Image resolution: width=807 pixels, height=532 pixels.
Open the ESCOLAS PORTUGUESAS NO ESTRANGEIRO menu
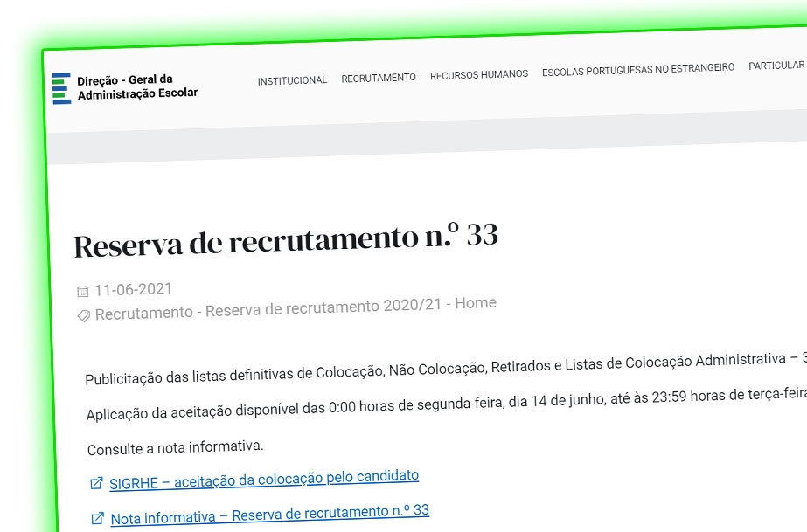(x=637, y=68)
